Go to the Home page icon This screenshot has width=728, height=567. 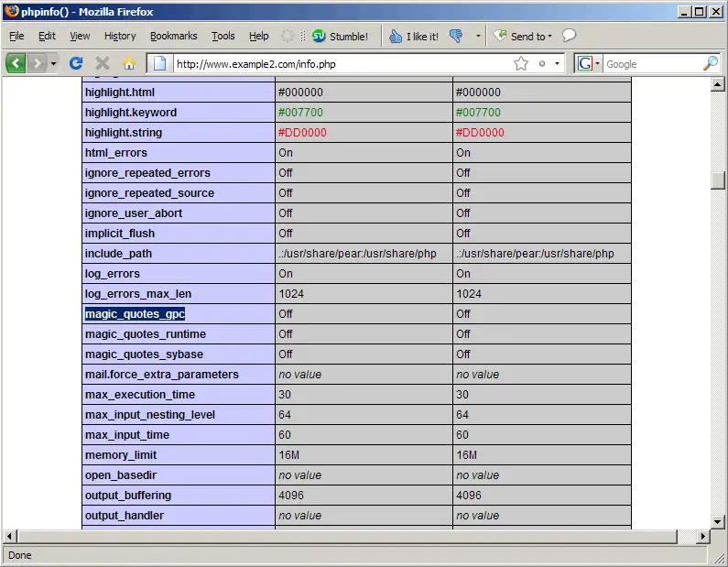tap(129, 63)
